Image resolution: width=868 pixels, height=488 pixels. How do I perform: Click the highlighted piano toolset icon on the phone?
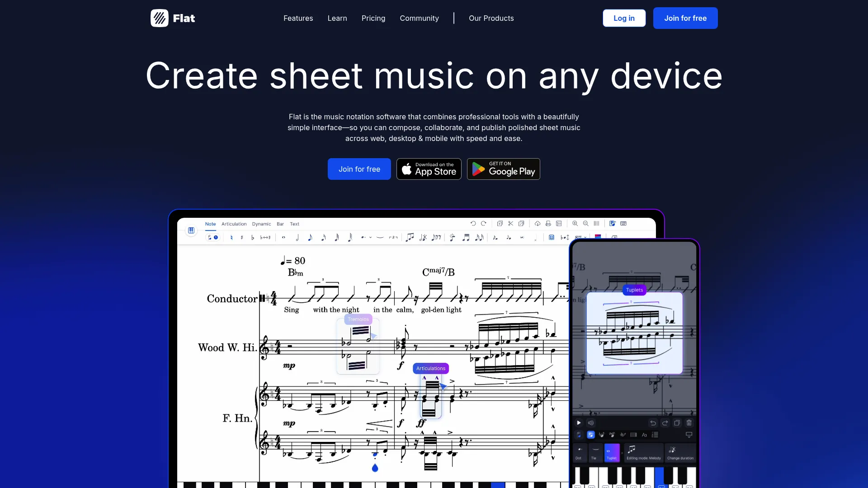coord(591,435)
